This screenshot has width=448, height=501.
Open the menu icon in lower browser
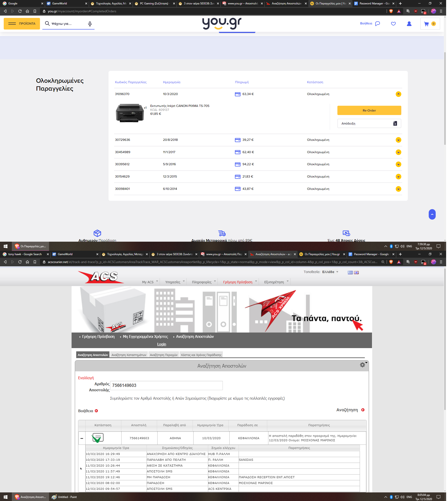click(441, 262)
